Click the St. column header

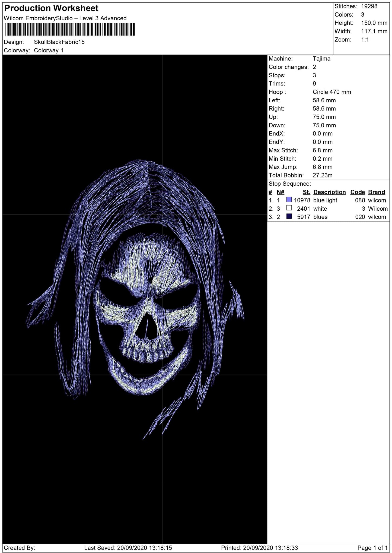tap(306, 192)
